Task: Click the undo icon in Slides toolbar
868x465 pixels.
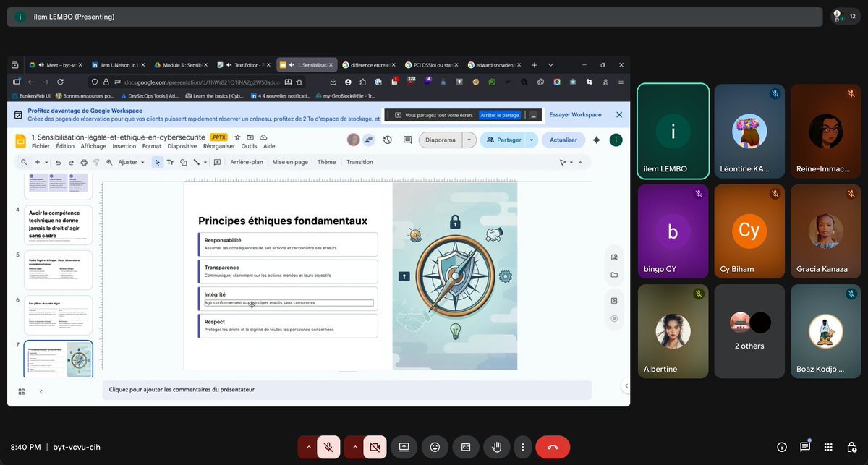Action: click(x=58, y=162)
